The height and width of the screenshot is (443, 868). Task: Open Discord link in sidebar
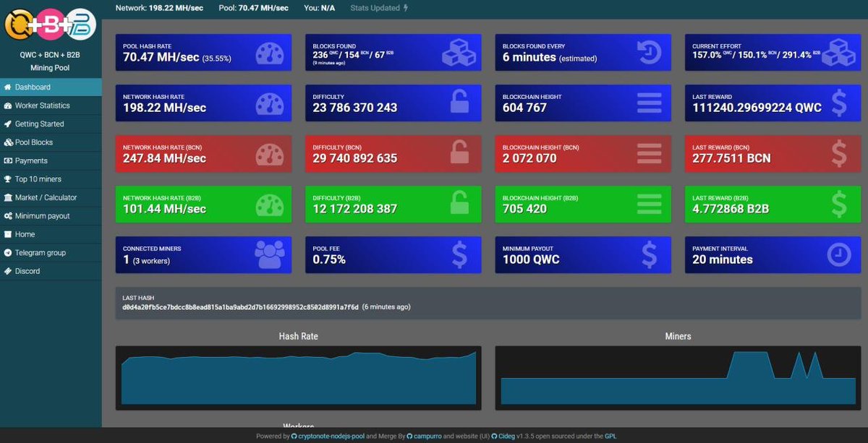click(x=51, y=271)
